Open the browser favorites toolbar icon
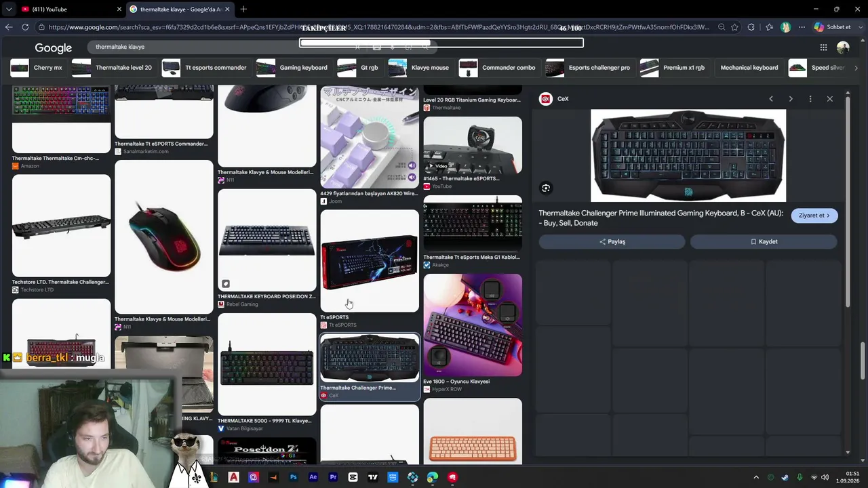868x488 pixels. (x=769, y=27)
